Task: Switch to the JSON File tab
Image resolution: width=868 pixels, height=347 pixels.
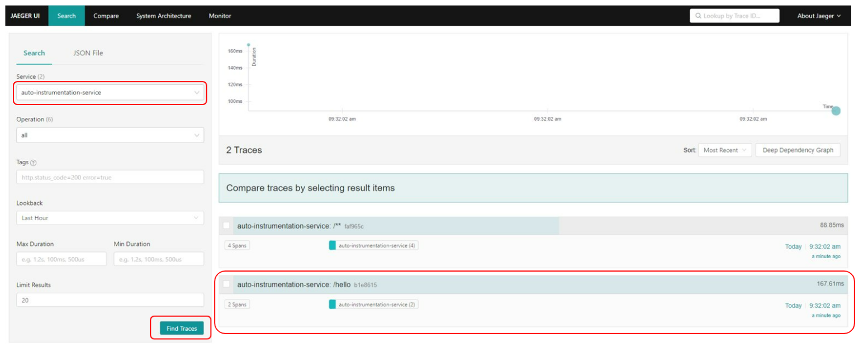Action: pyautogui.click(x=88, y=53)
